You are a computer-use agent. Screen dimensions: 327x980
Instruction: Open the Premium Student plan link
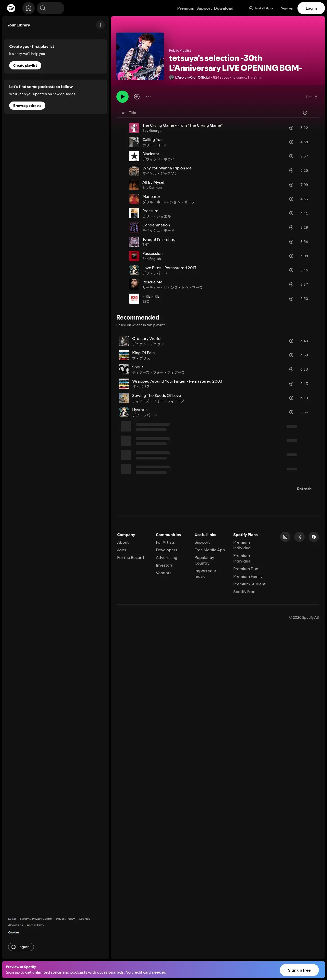249,584
